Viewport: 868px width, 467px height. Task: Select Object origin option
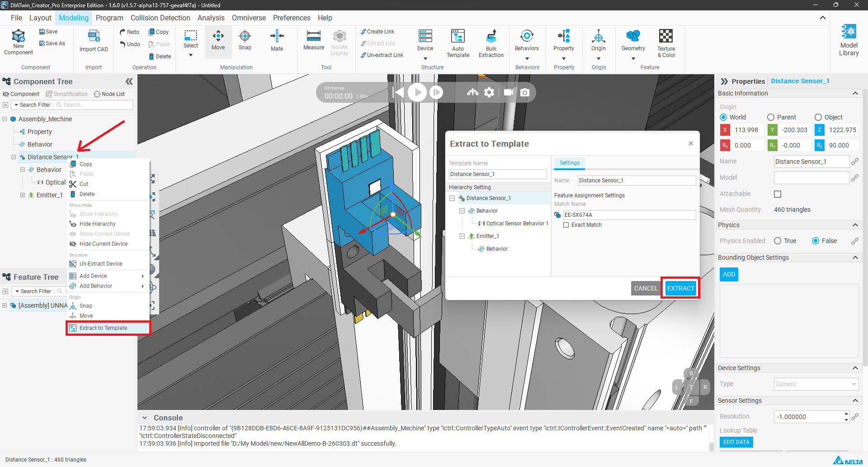pos(818,117)
